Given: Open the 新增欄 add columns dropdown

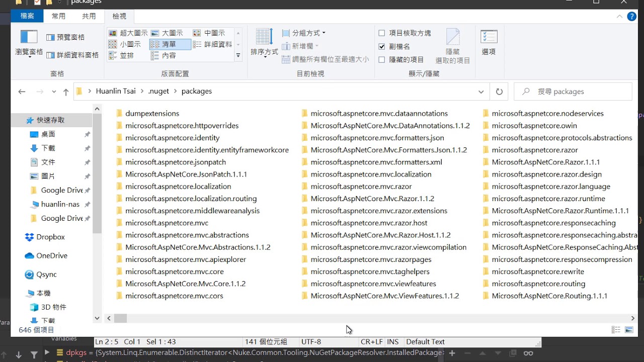Looking at the screenshot, I should pos(301,46).
